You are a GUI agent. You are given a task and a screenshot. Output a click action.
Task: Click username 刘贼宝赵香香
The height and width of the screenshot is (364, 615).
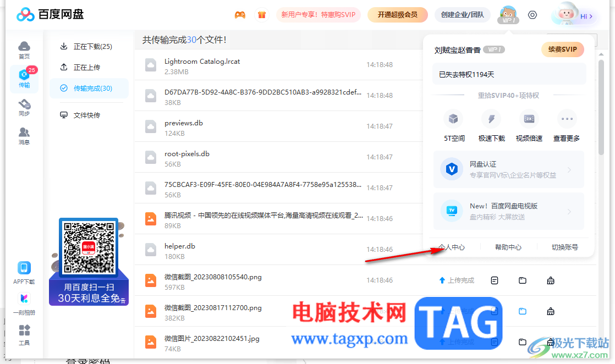457,50
